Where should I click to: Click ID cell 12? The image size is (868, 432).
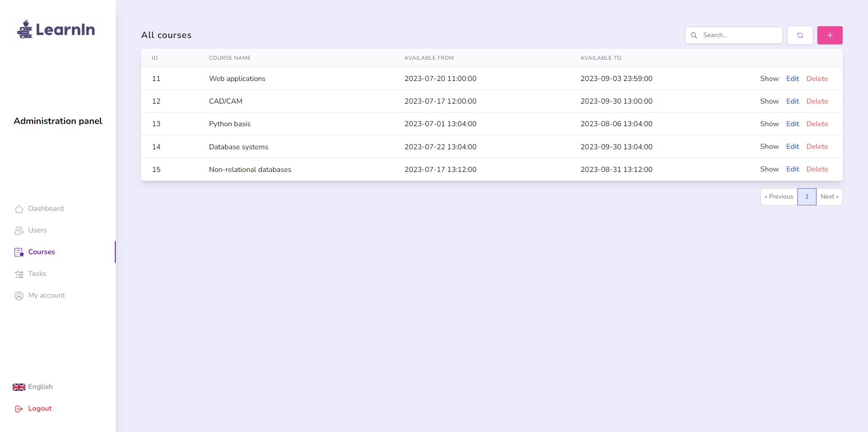[156, 101]
